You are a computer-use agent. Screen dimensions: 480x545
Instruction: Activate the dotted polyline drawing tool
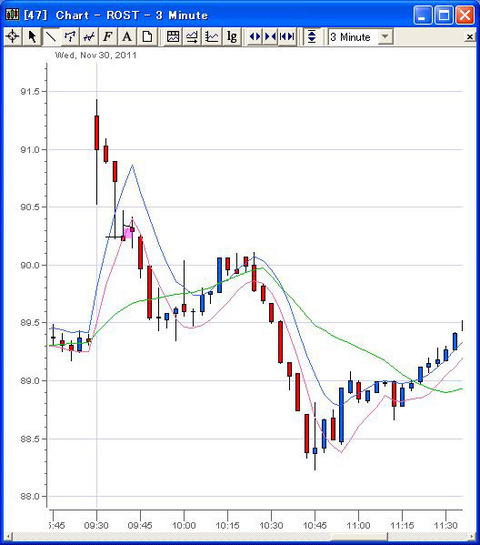70,36
